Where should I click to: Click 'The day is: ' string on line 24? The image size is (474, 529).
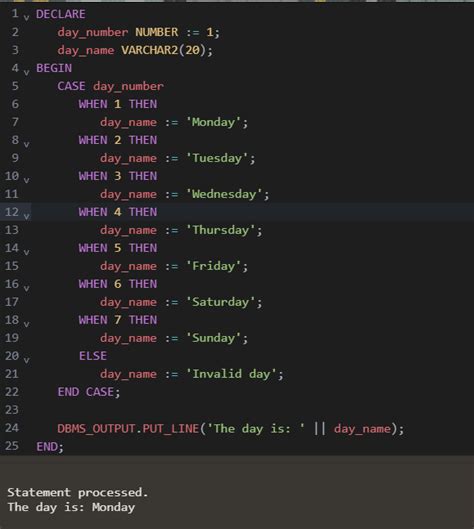point(256,429)
